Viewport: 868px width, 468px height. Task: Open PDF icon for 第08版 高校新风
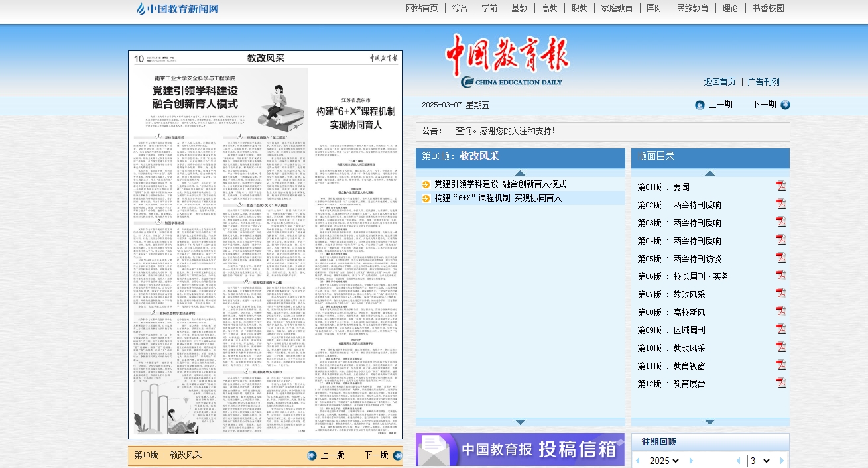(781, 312)
